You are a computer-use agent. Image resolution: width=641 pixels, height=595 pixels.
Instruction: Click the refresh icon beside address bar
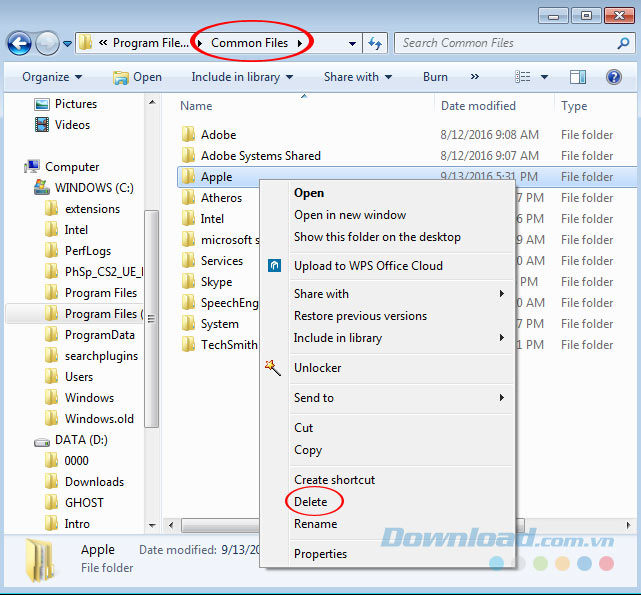375,43
